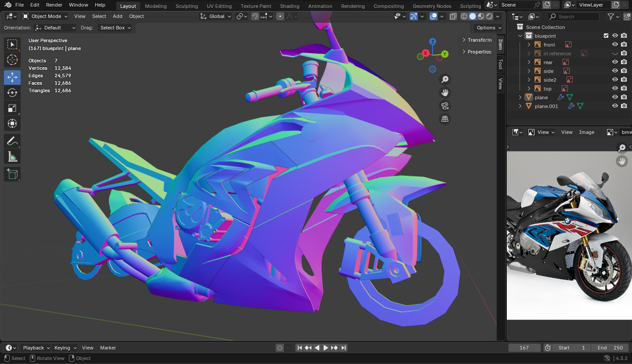Switch to solid viewport shading
Viewport: 632px width, 364px height.
[x=473, y=16]
